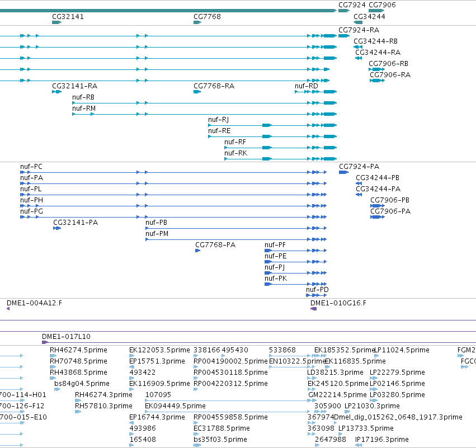Select the 533868 label
This screenshot has height=448, width=476.
tap(282, 350)
